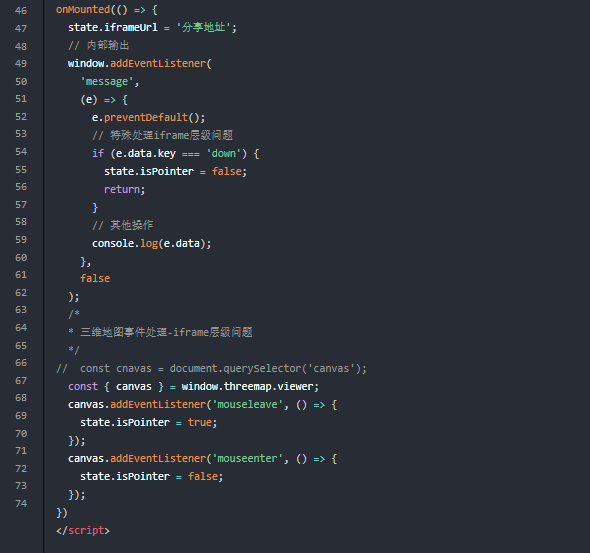Click e.preventDefault() call
The image size is (590, 553).
148,117
